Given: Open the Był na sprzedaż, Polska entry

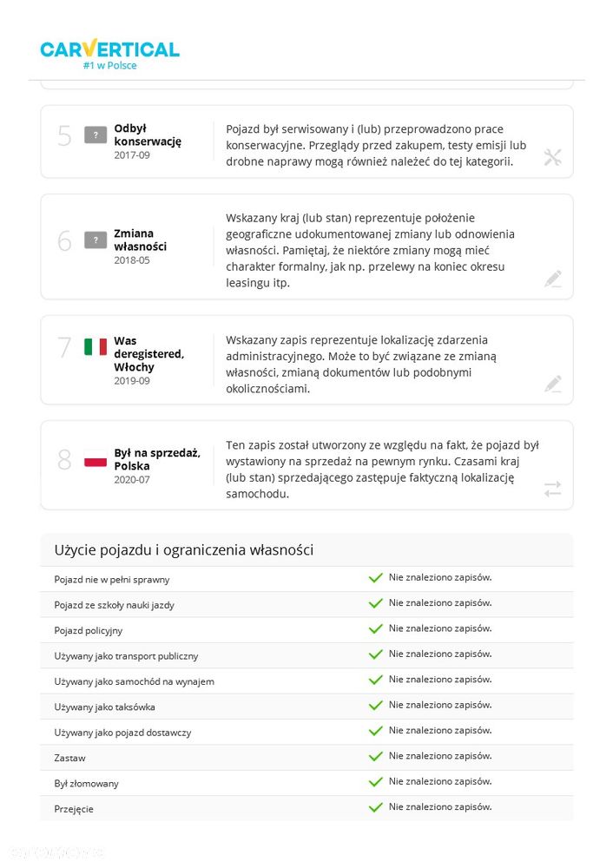Looking at the screenshot, I should pyautogui.click(x=306, y=465).
